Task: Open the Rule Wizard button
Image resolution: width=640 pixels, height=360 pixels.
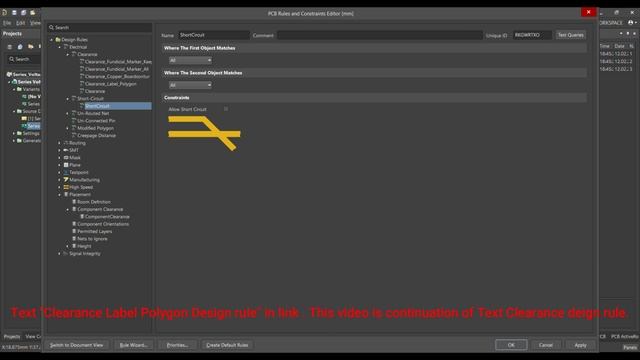Action: (x=133, y=345)
